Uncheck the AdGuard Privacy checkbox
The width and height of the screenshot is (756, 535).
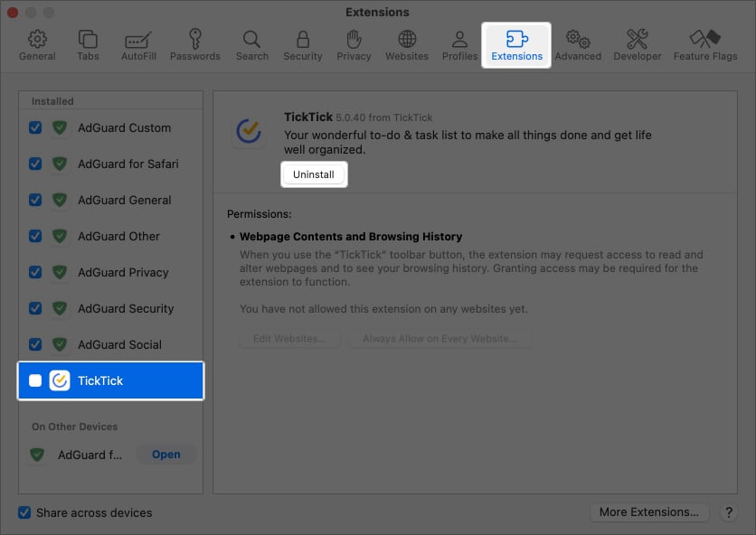[35, 272]
